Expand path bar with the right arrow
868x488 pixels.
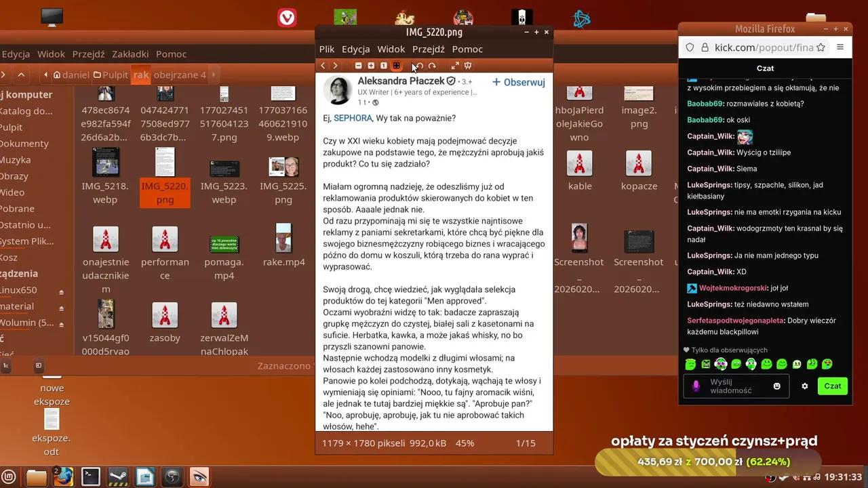(213, 75)
